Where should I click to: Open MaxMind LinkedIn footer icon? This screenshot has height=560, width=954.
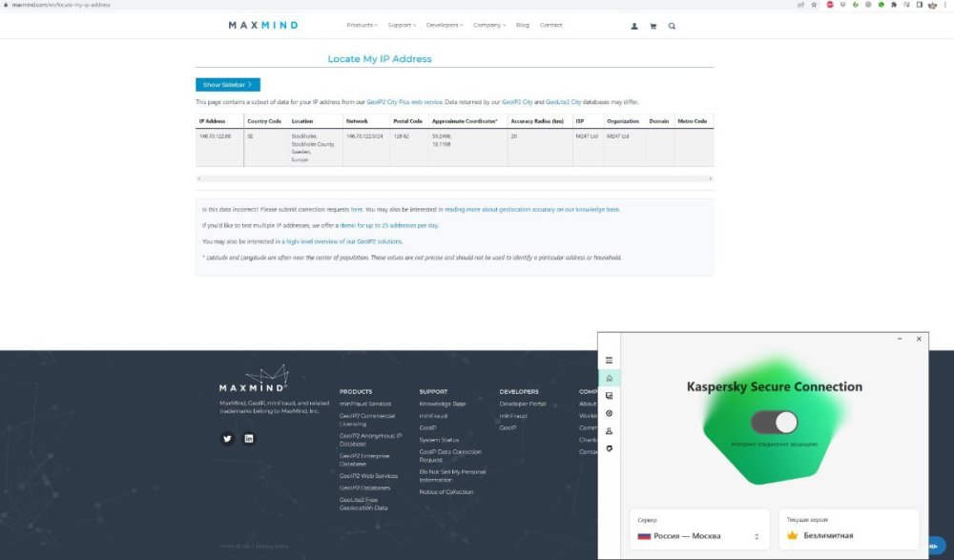click(249, 438)
